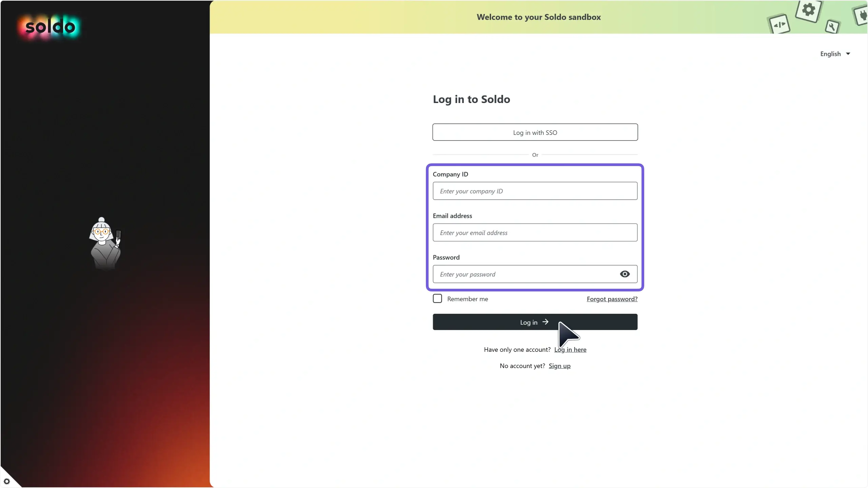Enable the Remember me checkbox
868x488 pixels.
pos(437,298)
